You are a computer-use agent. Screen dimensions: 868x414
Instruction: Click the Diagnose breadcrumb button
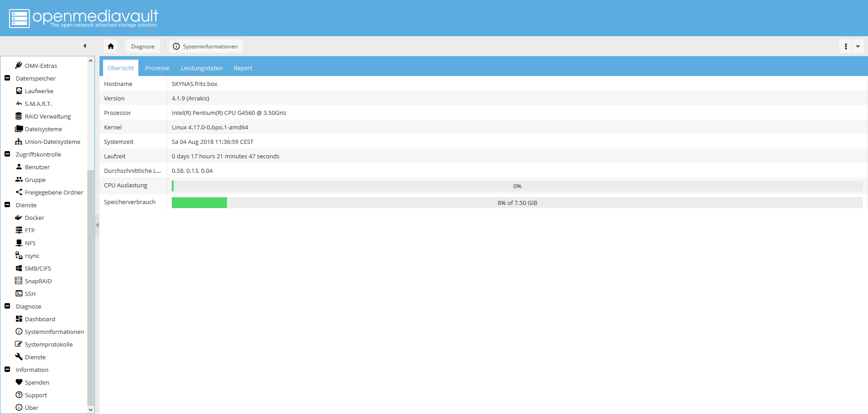143,46
